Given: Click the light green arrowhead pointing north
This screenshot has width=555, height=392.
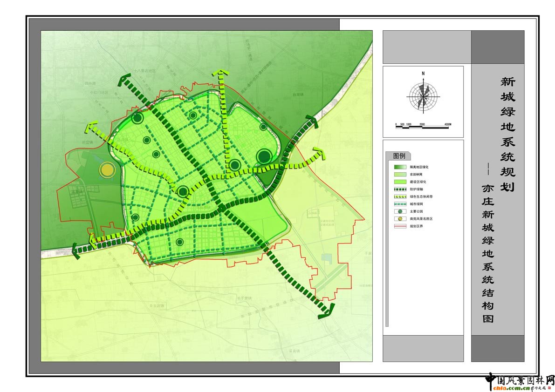Looking at the screenshot, I should [x=220, y=73].
